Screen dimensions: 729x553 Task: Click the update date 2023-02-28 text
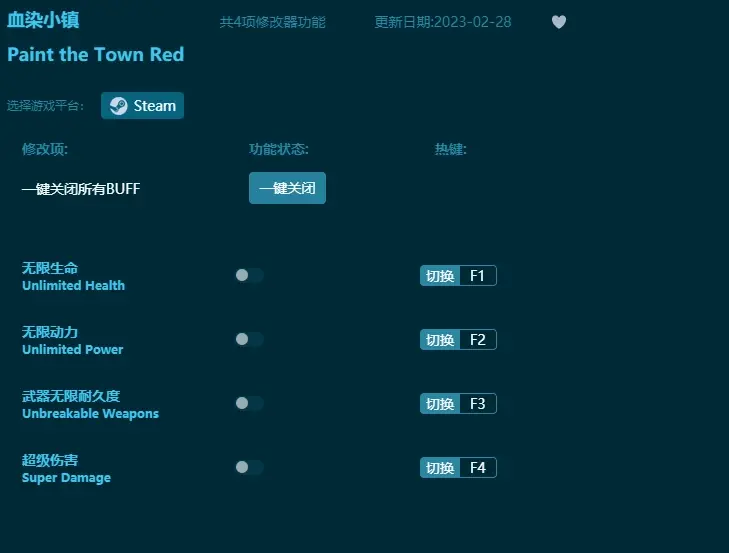tap(443, 22)
